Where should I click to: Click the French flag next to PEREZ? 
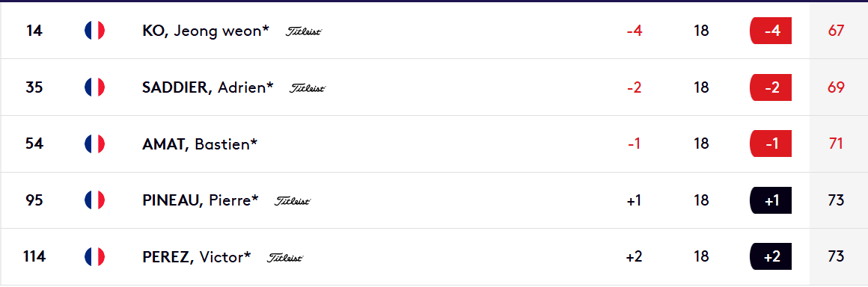95,256
